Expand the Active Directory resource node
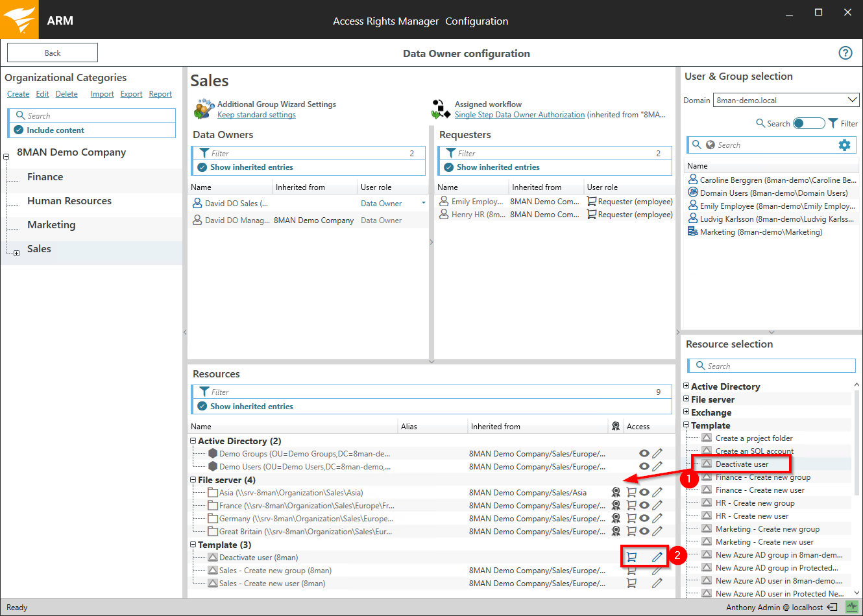 pos(687,386)
